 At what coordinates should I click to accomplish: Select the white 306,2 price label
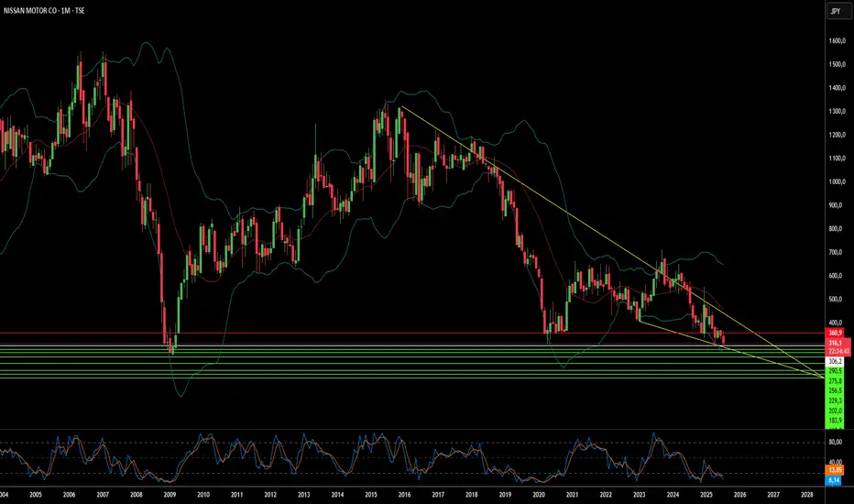pyautogui.click(x=835, y=361)
